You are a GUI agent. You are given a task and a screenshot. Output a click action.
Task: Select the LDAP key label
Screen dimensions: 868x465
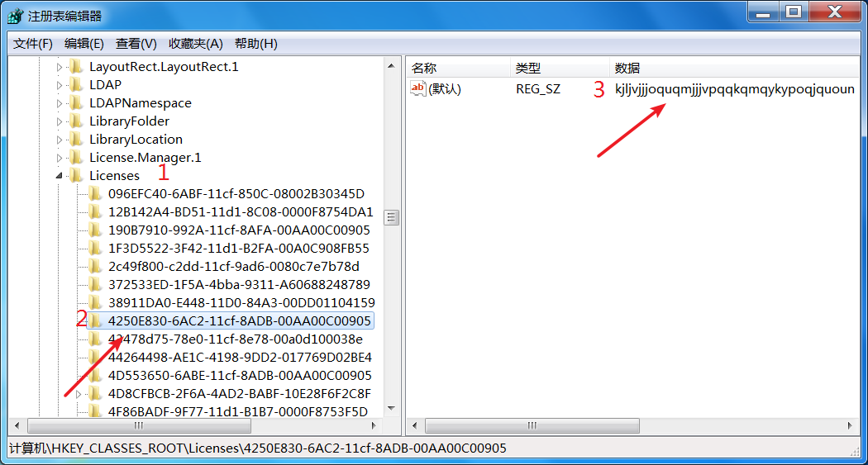coord(105,85)
